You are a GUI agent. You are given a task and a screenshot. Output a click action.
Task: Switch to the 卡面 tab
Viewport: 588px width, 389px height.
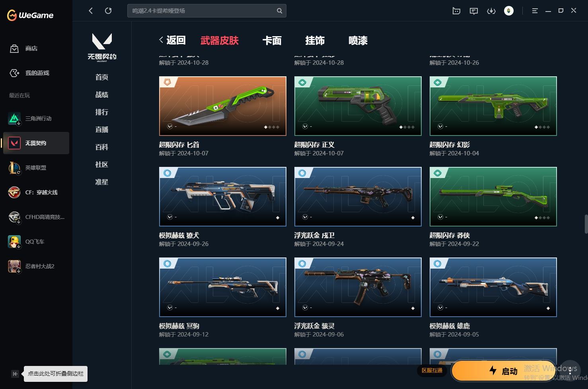pos(272,41)
